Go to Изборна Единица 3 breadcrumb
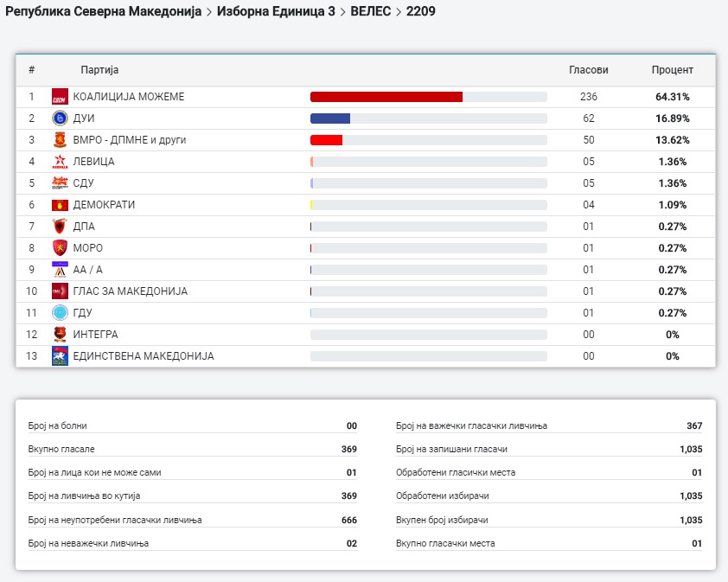The height and width of the screenshot is (582, 728). point(276,12)
